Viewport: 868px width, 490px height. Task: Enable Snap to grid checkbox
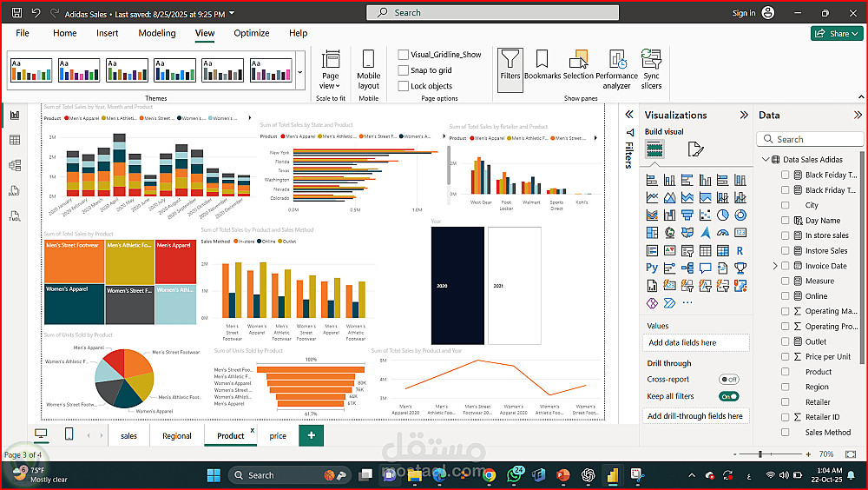(x=404, y=70)
